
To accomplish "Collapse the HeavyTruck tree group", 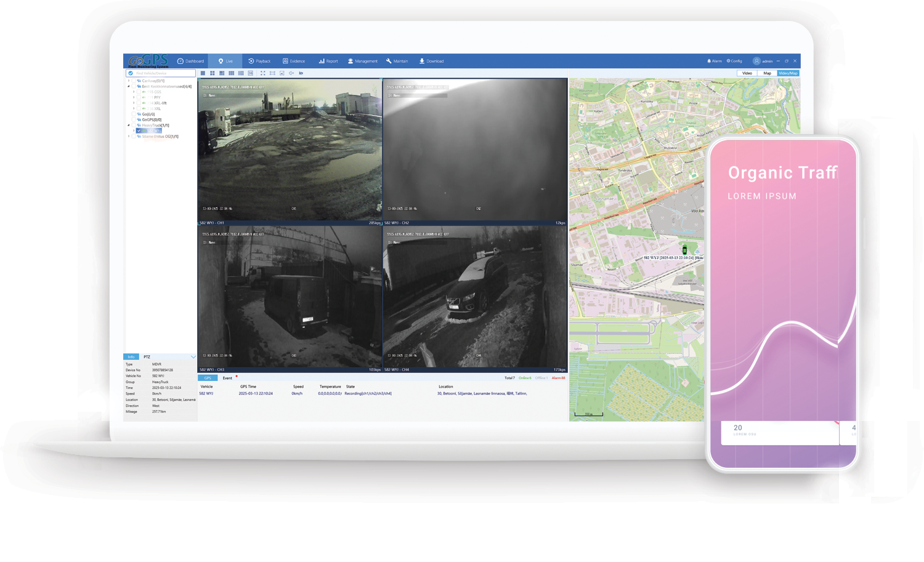I will click(129, 125).
